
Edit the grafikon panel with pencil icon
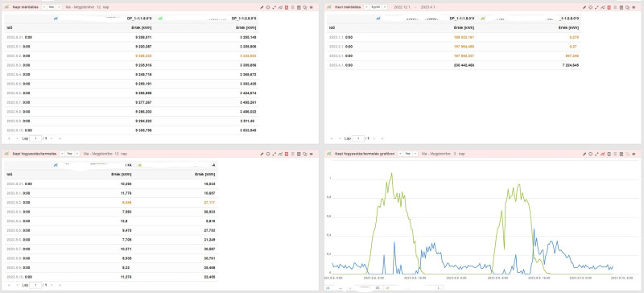coord(584,154)
